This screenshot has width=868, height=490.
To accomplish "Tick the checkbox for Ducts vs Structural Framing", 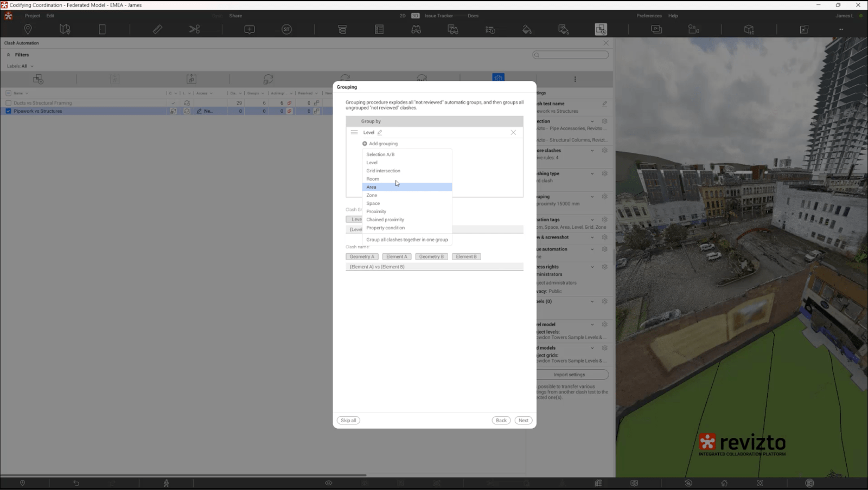I will [x=8, y=102].
